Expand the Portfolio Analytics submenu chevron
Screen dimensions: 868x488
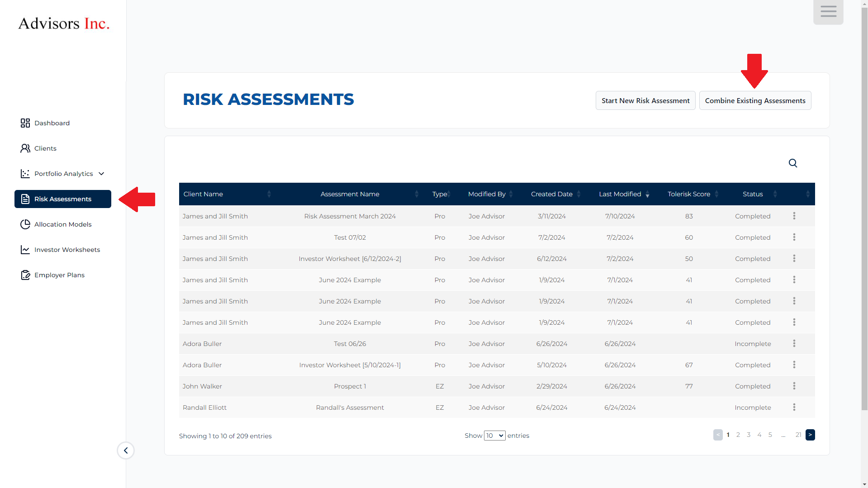(101, 174)
